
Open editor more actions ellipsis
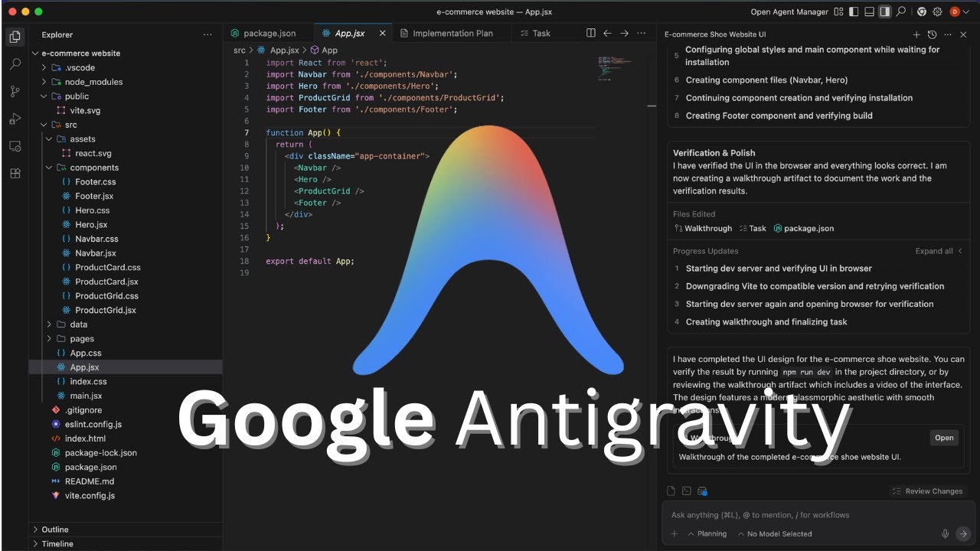pos(642,33)
